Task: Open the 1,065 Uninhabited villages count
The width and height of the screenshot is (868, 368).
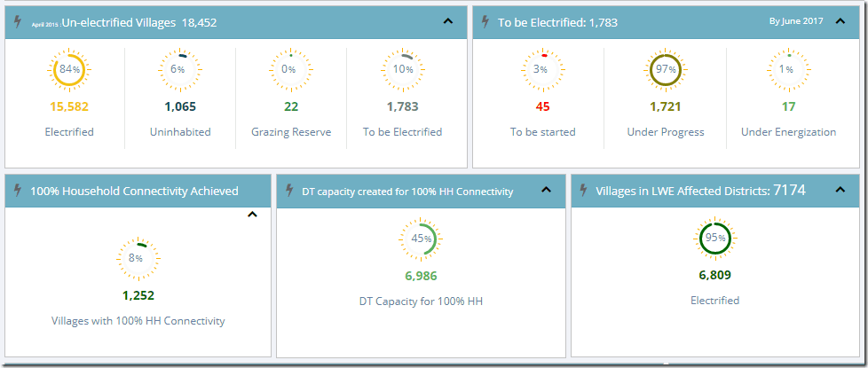Action: point(180,106)
